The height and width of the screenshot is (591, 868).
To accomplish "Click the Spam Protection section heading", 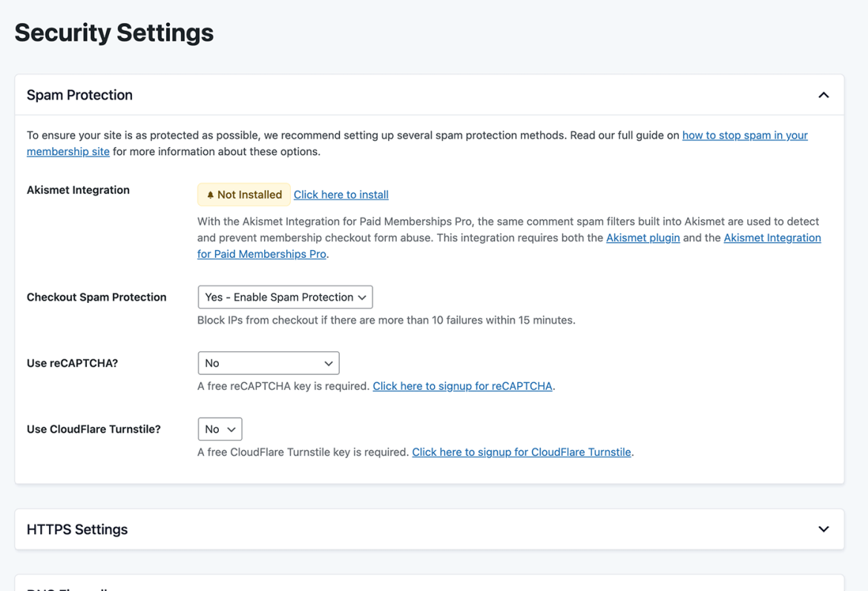I will coord(79,95).
